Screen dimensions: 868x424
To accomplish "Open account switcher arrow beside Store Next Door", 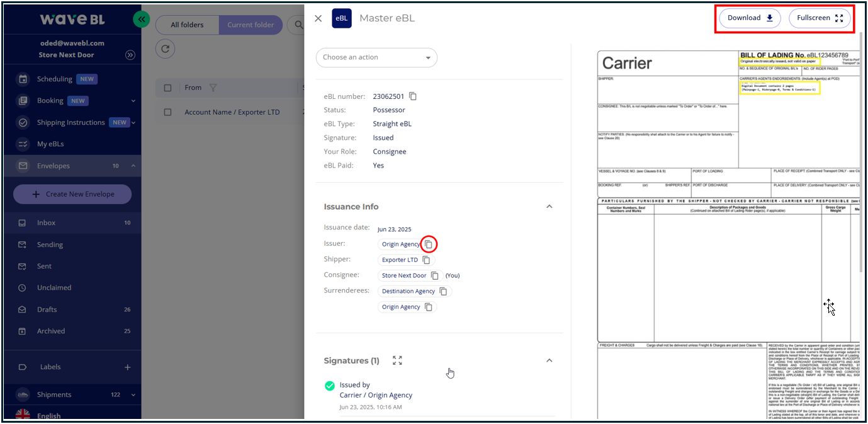I will 130,55.
